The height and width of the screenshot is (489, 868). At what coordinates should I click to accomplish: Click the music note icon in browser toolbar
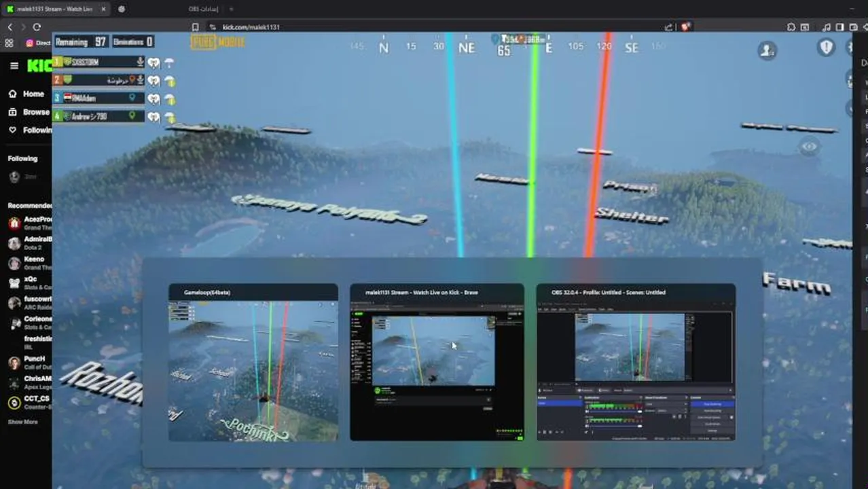pos(826,27)
